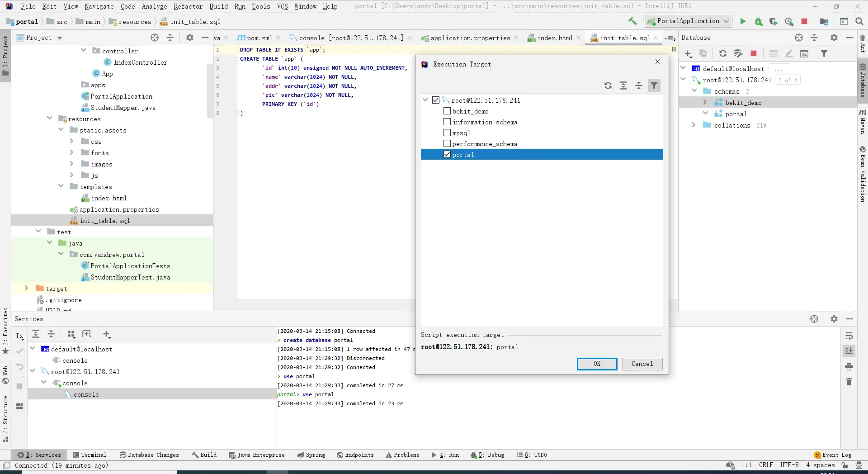Clear console output with trash icon
Image resolution: width=868 pixels, height=474 pixels.
[x=849, y=382]
